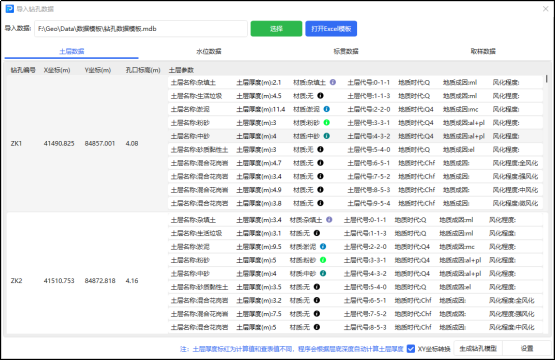Open the 标贯数据 tab
Viewport: 556px width, 361px height.
346,51
